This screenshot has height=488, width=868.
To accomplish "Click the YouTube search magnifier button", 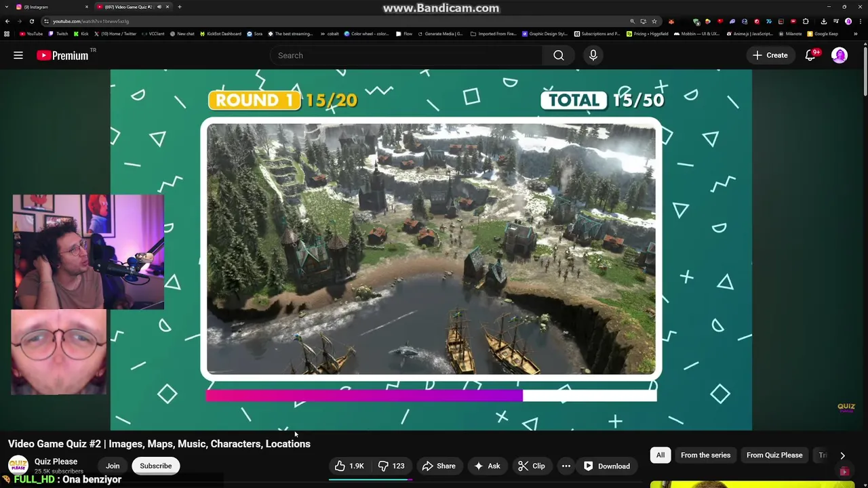I will coord(559,56).
